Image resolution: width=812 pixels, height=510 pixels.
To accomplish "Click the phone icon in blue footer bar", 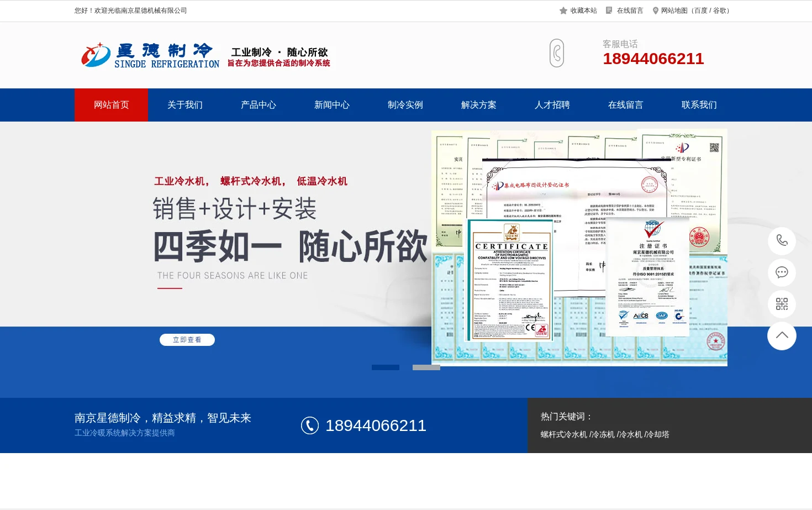I will coord(310,425).
